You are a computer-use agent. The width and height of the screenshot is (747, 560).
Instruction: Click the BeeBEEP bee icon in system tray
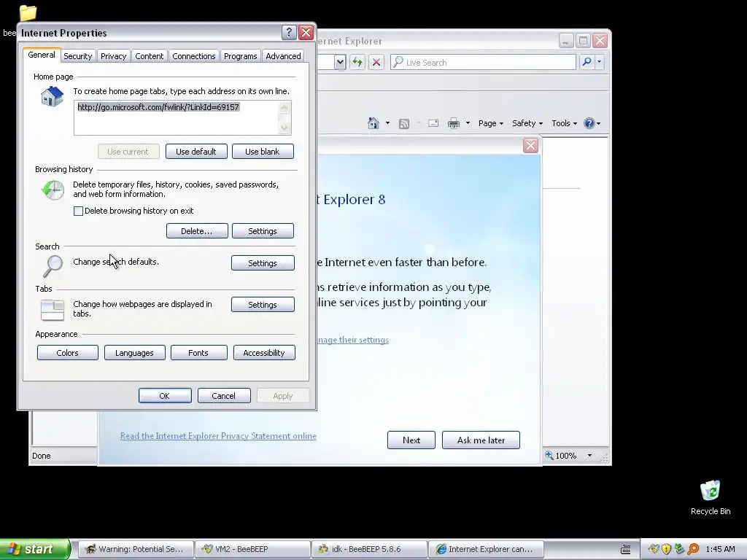coord(654,549)
